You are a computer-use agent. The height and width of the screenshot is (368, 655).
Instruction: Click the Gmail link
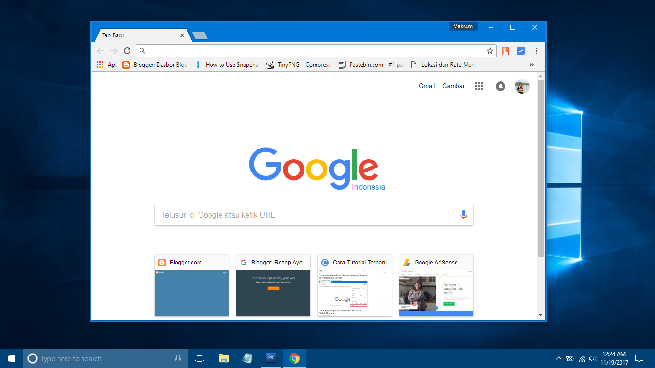427,86
